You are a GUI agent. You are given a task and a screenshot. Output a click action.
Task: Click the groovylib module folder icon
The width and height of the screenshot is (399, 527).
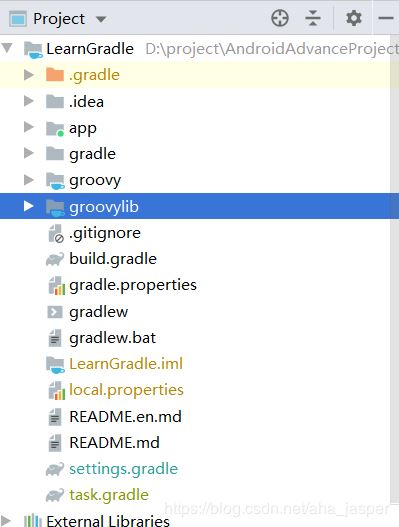point(55,207)
